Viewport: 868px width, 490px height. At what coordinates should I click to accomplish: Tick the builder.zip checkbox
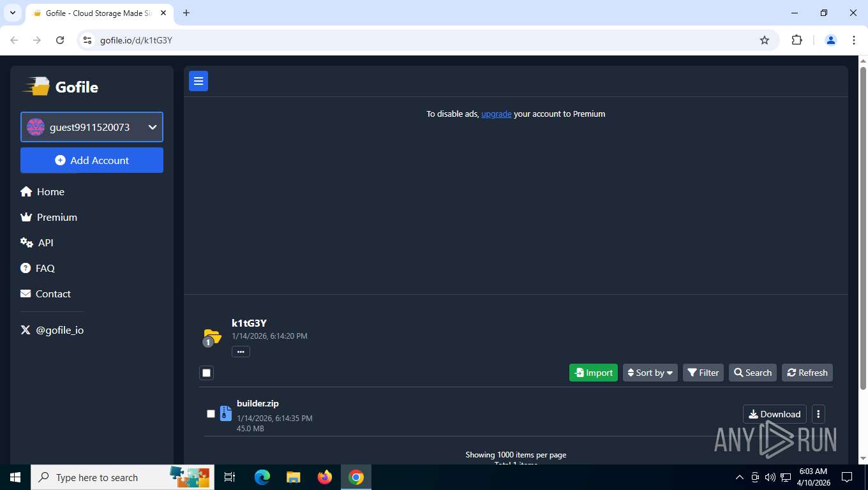211,413
